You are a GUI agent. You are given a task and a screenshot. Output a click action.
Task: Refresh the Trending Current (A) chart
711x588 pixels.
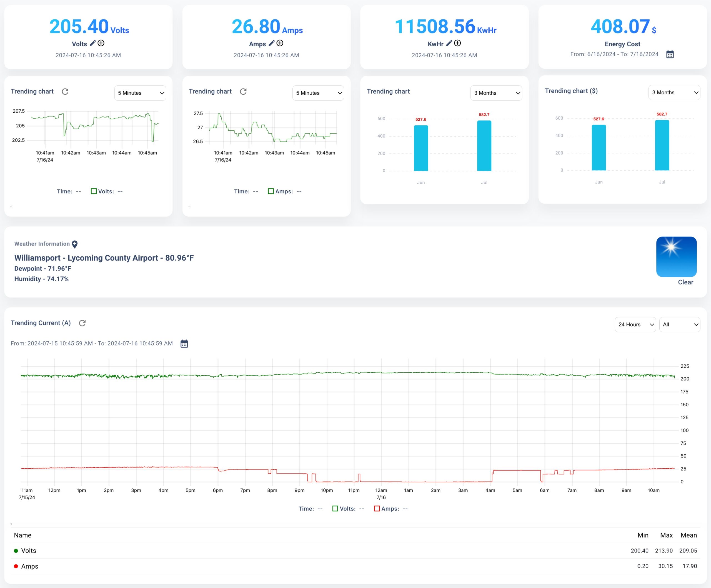[x=82, y=323]
